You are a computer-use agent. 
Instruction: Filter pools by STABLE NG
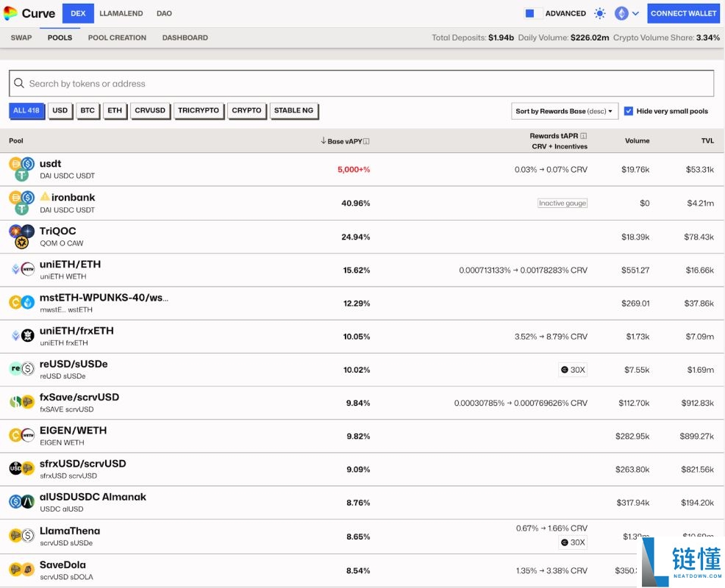tap(293, 110)
